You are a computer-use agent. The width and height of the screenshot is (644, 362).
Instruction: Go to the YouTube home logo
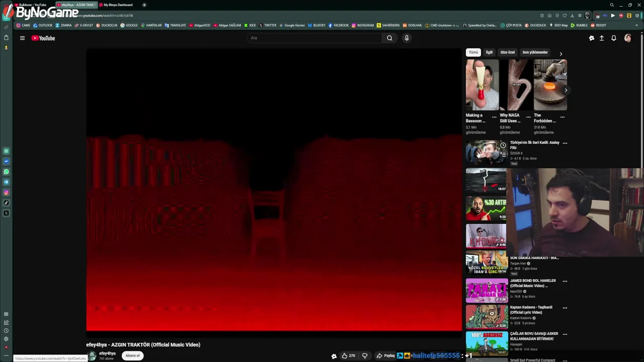click(x=43, y=38)
